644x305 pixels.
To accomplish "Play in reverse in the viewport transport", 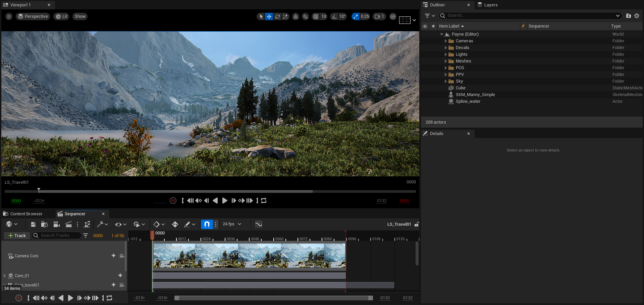I will (x=215, y=201).
